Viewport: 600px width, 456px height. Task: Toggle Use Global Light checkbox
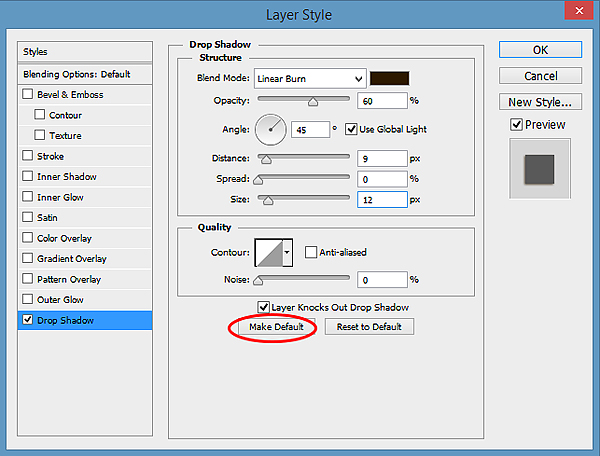coord(351,129)
